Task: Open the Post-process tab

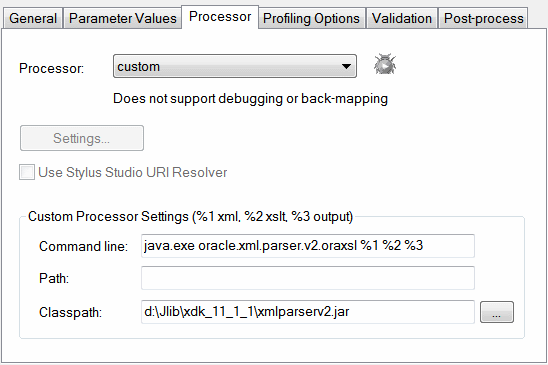Action: point(483,18)
